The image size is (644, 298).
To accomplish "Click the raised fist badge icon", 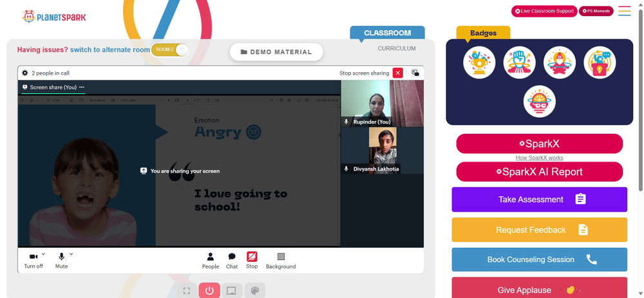I will tap(519, 62).
